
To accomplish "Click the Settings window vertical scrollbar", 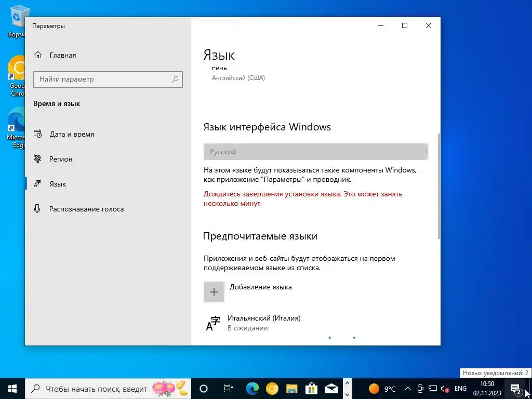I will coord(439,186).
